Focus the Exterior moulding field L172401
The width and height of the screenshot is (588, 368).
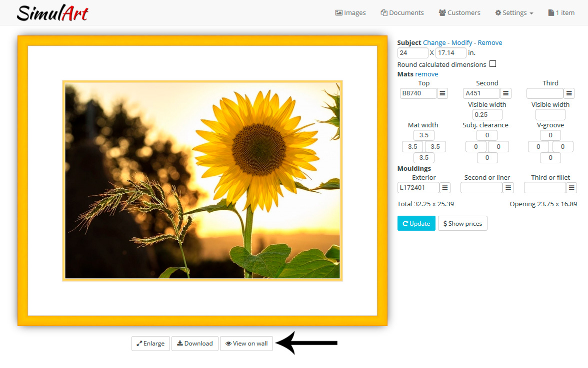click(x=418, y=188)
